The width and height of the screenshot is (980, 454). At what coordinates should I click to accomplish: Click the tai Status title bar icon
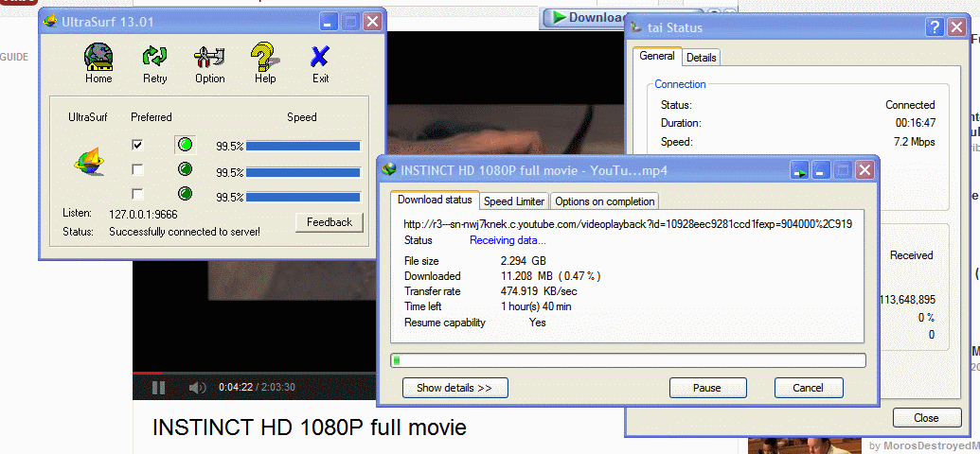point(637,27)
